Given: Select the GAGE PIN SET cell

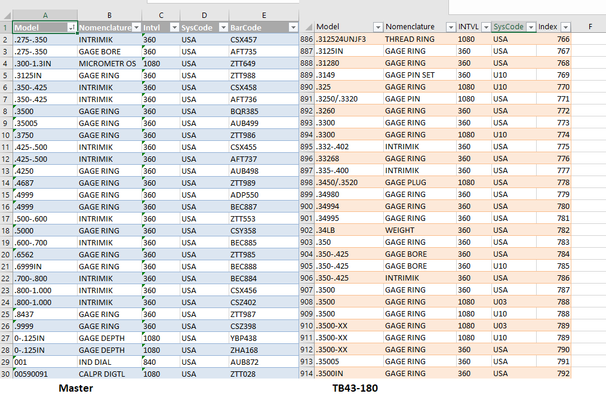Looking at the screenshot, I should (x=419, y=75).
